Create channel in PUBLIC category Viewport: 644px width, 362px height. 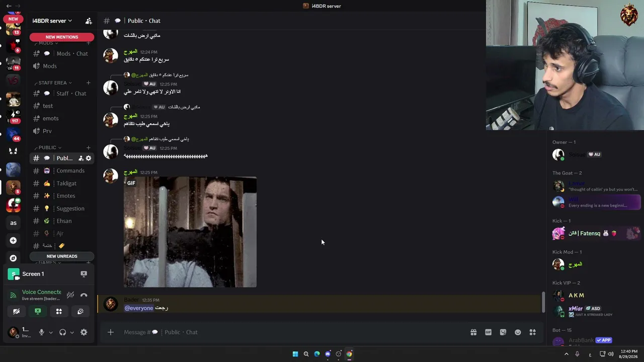pos(89,148)
